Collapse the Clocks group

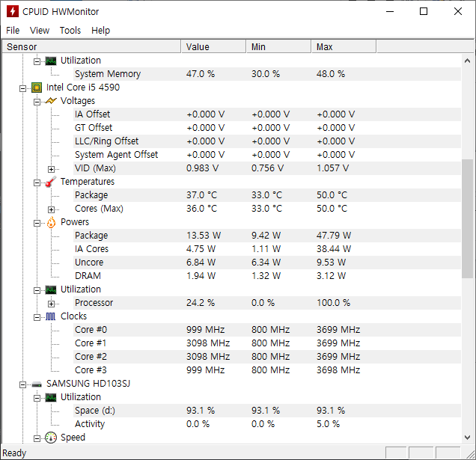point(37,317)
